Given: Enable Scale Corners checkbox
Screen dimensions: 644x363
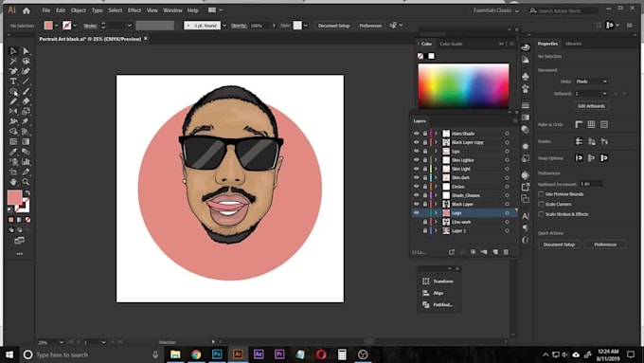Looking at the screenshot, I should pyautogui.click(x=541, y=204).
